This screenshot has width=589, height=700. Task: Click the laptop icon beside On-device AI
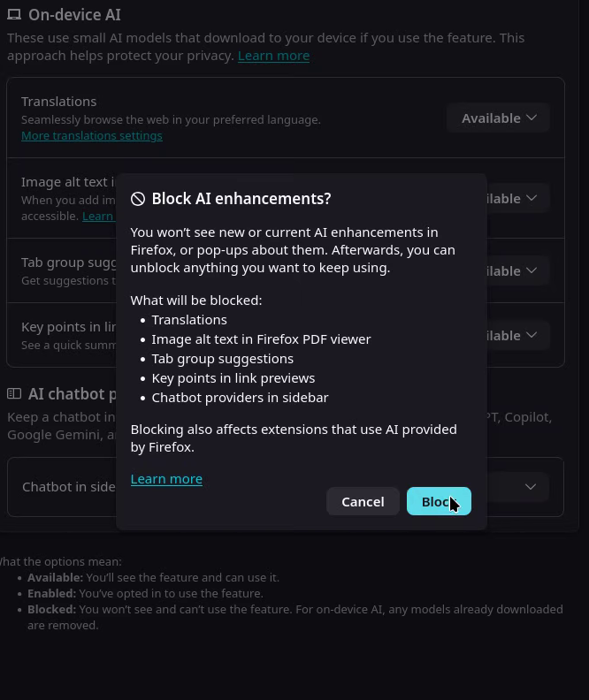coord(14,15)
